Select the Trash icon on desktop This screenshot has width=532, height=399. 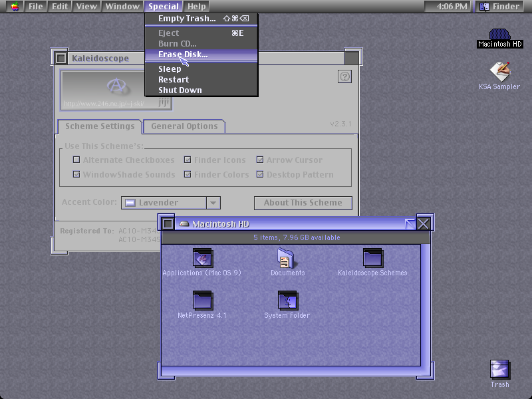pos(499,369)
